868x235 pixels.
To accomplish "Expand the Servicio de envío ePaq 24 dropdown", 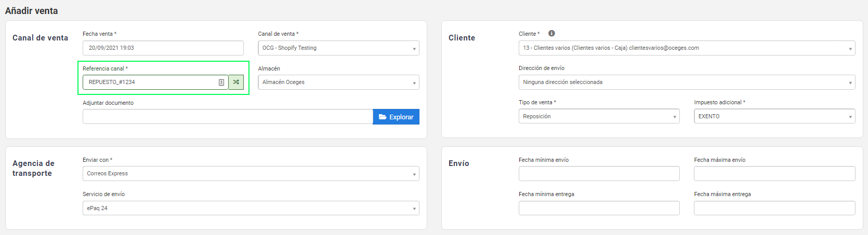I will point(251,208).
